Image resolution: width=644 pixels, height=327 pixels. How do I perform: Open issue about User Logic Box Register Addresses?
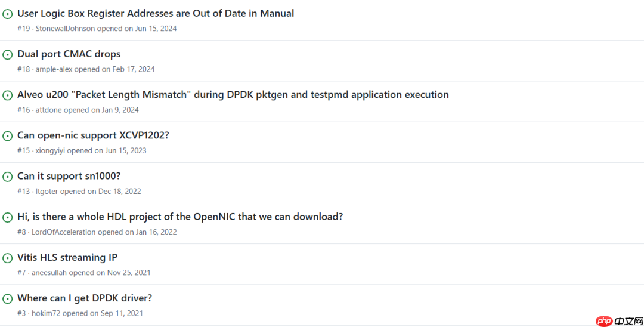point(156,13)
